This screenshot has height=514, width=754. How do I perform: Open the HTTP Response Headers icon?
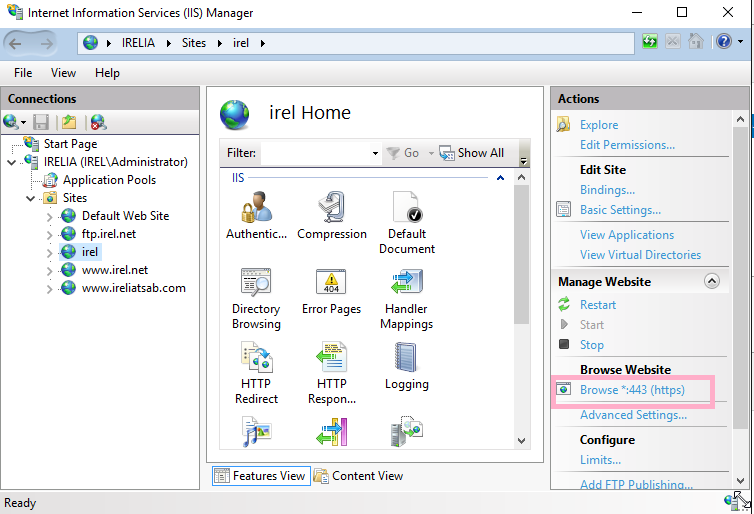click(x=331, y=357)
